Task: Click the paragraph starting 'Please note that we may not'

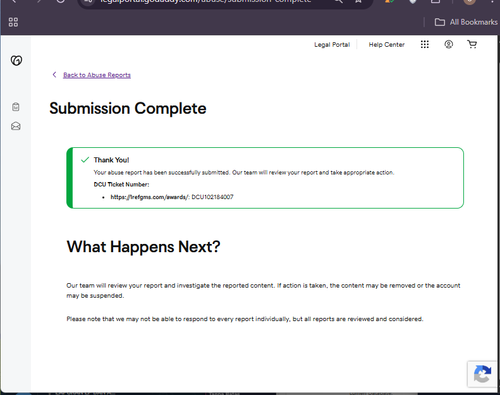Action: (x=245, y=319)
